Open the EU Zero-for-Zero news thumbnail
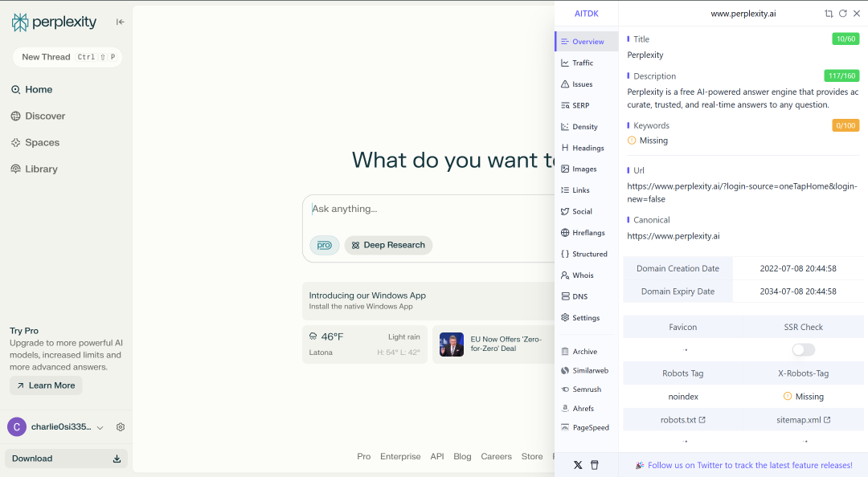 [x=452, y=344]
